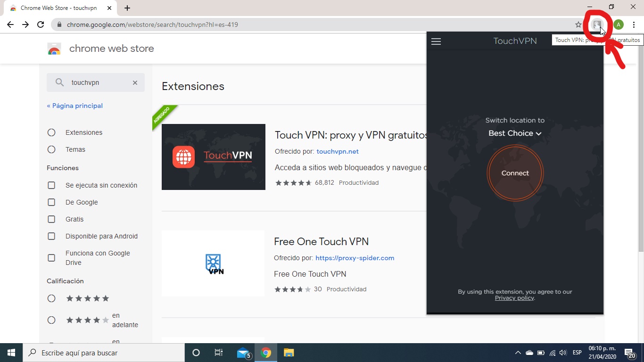Open the TouchVPN hamburger menu
The height and width of the screenshot is (362, 644).
[436, 41]
